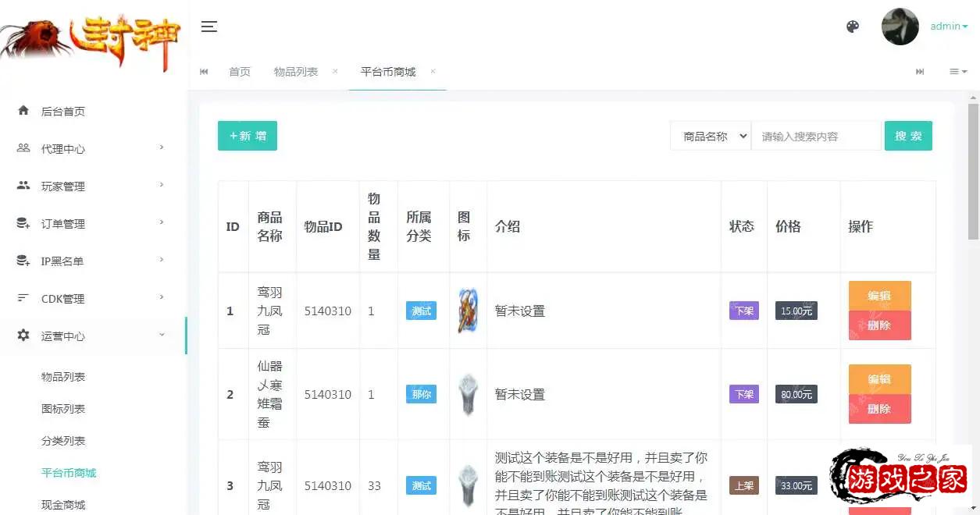Click the home icon beside 后台首页
Viewport: 980px width, 515px height.
[x=23, y=111]
